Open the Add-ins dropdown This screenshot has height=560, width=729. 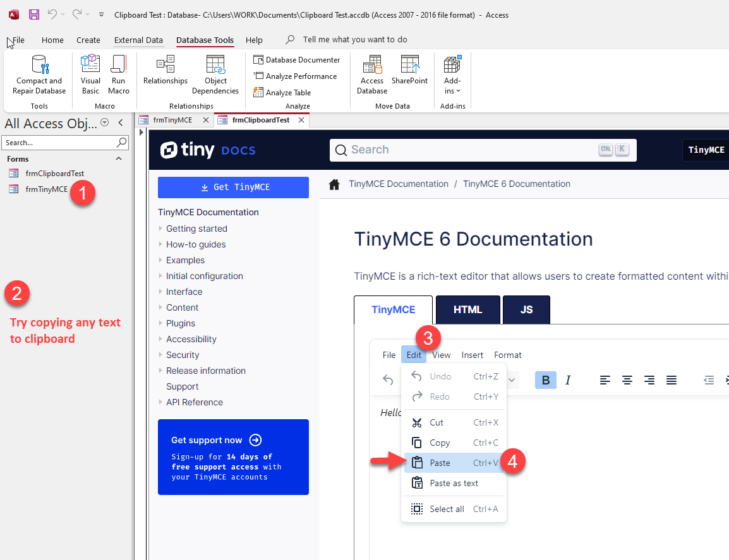[452, 75]
